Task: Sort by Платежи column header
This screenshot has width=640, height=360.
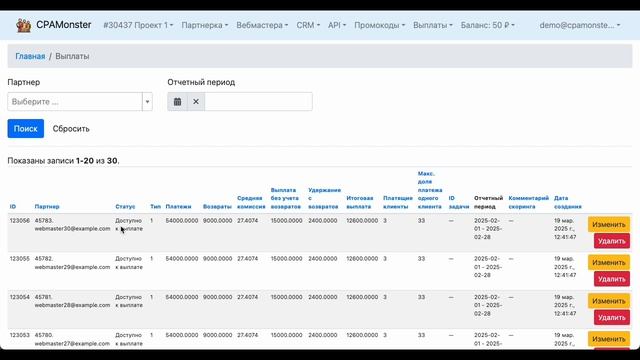Action: (x=178, y=207)
